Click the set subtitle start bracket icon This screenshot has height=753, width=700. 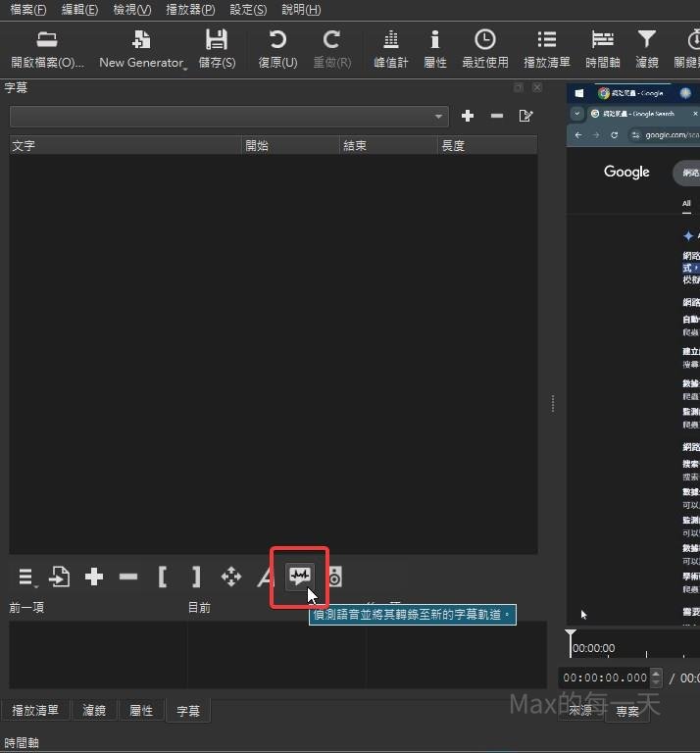[x=162, y=577]
